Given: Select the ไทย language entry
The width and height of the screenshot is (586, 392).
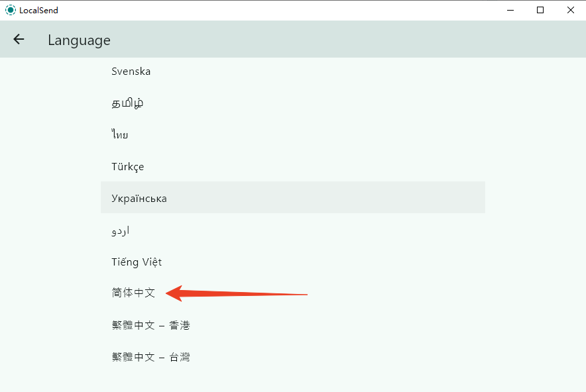Looking at the screenshot, I should pyautogui.click(x=119, y=134).
